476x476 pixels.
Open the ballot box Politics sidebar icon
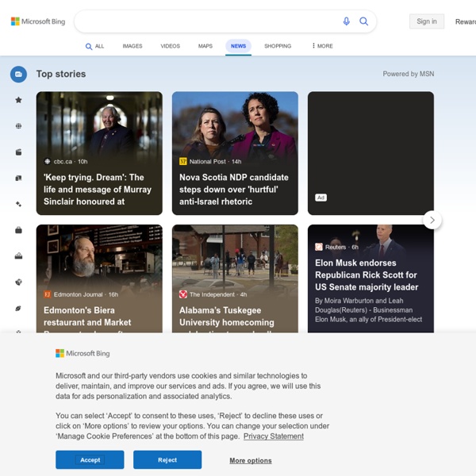18,256
